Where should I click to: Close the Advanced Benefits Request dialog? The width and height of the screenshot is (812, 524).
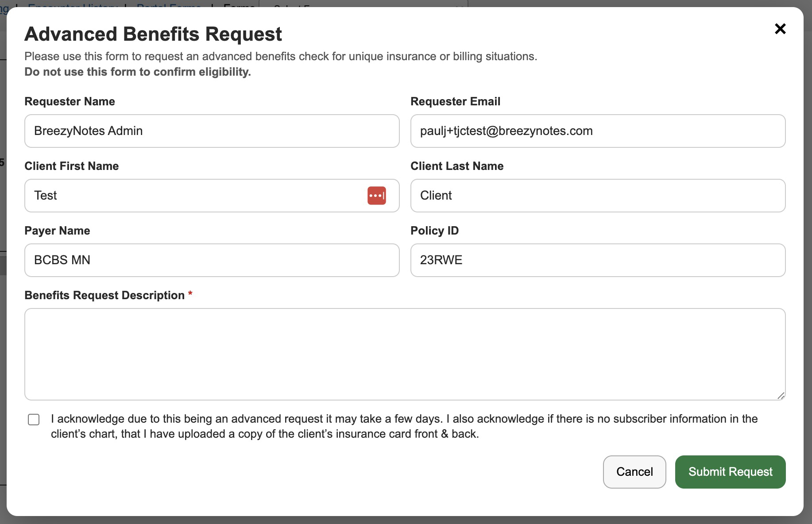[780, 29]
